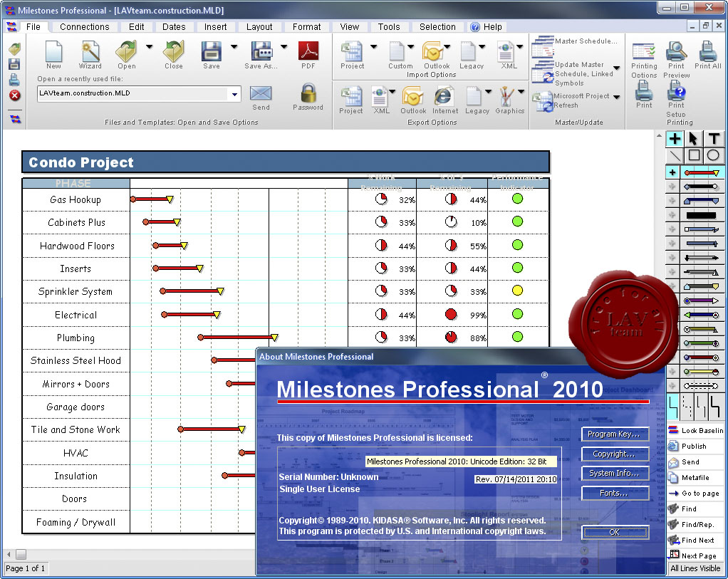This screenshot has height=579, width=728.
Task: Open the Connections menu
Action: click(85, 27)
